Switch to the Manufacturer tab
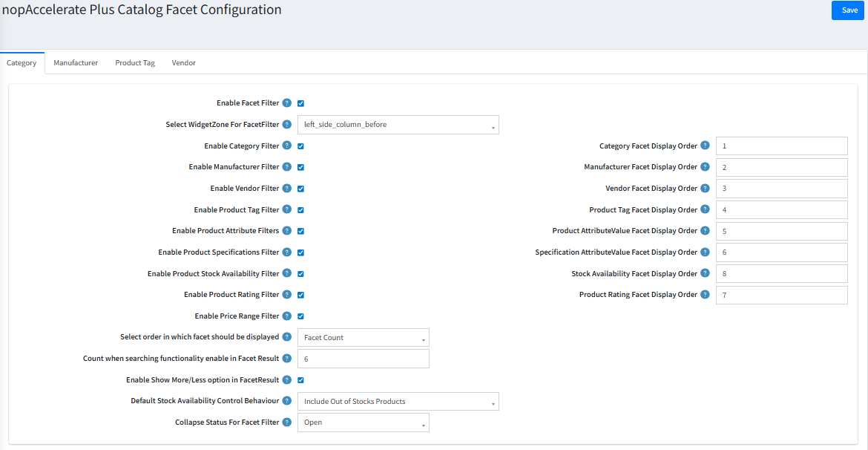The height and width of the screenshot is (450, 868). click(x=75, y=62)
